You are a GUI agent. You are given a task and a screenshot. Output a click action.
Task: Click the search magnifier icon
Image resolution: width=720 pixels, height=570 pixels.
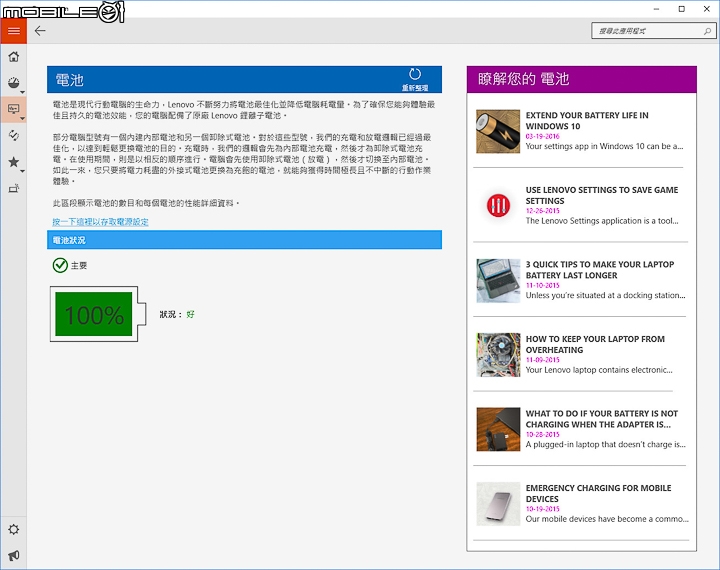(707, 31)
